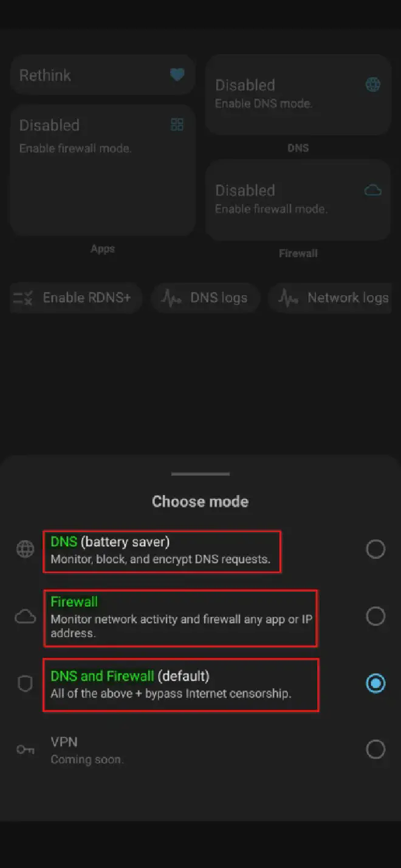Click cloud icon beside Firewall mode option
Viewport: 401px width, 868px height.
point(25,617)
